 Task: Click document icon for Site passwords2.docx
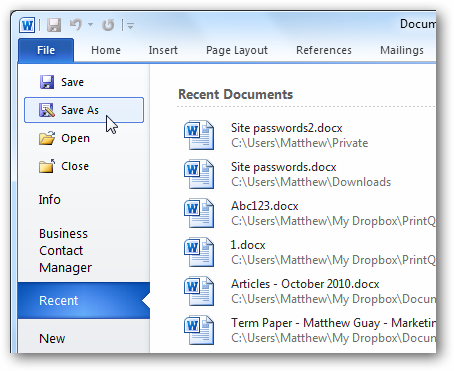[x=199, y=135]
